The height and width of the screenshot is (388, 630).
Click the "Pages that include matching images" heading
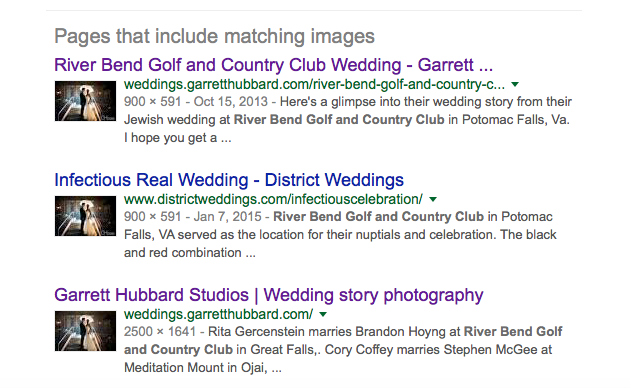pos(215,36)
